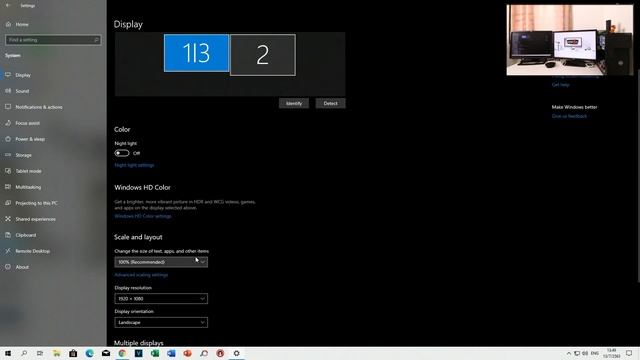640x360 pixels.
Task: Open Night light settings link
Action: tap(134, 165)
